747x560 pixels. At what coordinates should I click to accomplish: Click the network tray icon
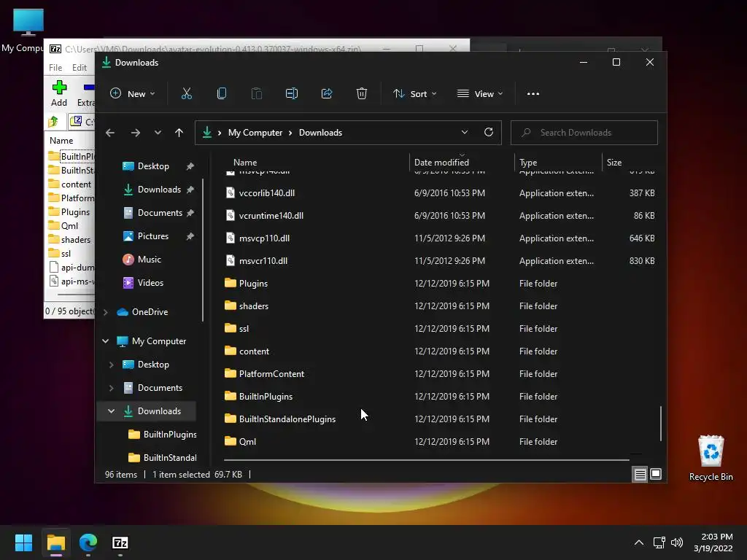click(x=659, y=542)
